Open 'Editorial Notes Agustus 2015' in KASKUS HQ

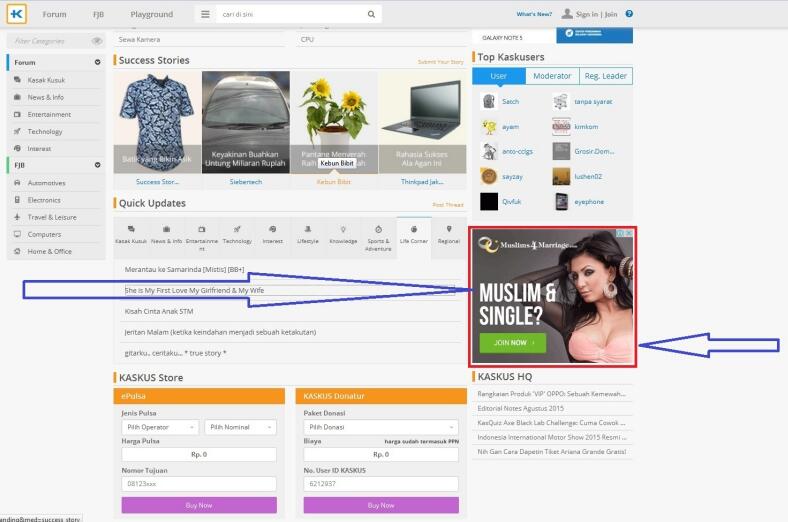[x=521, y=408]
